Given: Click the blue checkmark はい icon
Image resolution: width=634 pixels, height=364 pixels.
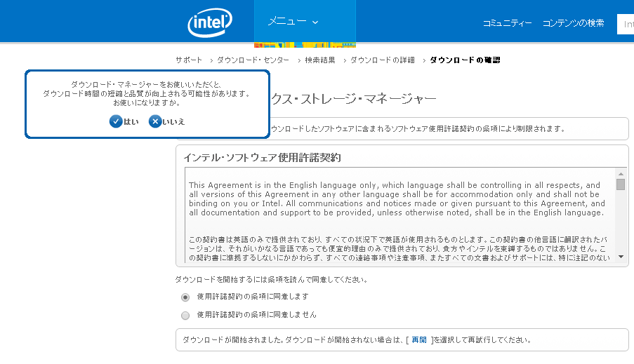Looking at the screenshot, I should [x=116, y=121].
